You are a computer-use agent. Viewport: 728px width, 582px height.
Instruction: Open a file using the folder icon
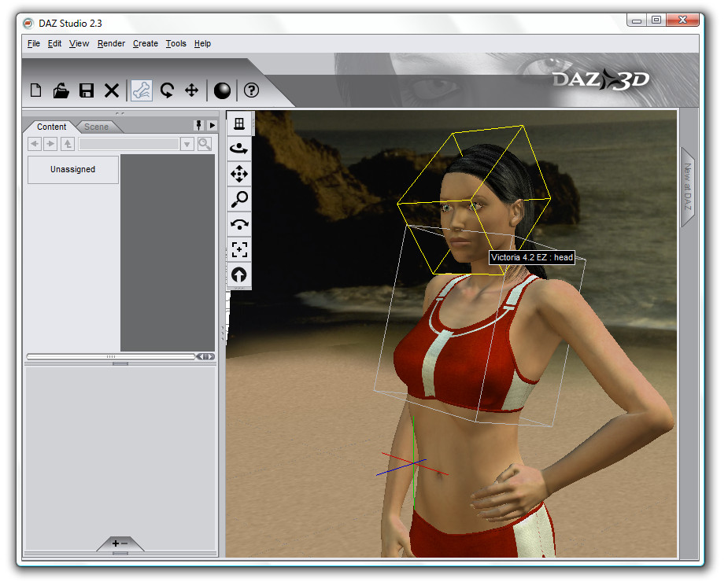point(61,90)
